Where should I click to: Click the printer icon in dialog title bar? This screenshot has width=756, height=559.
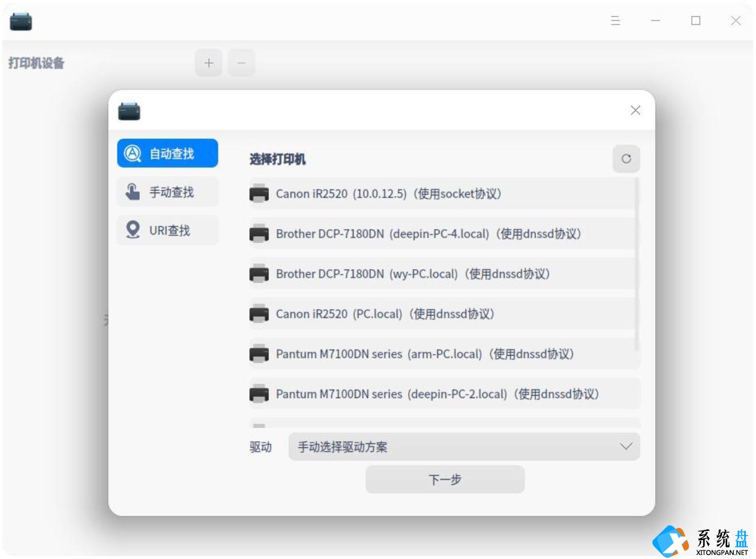pyautogui.click(x=129, y=111)
